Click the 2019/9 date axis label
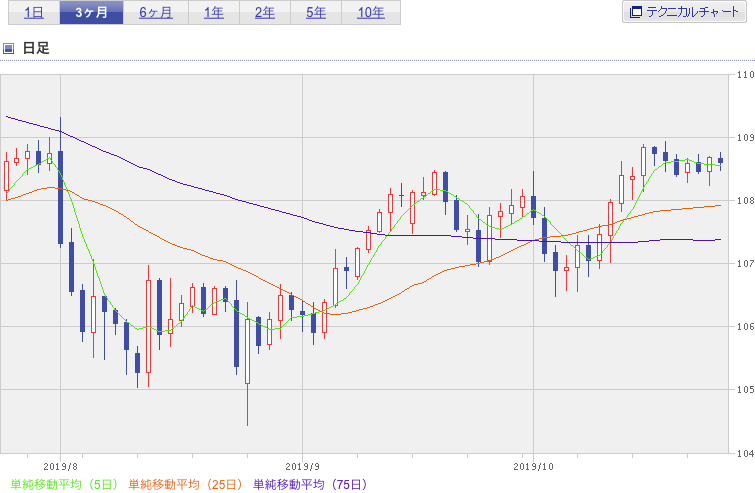 [x=302, y=467]
